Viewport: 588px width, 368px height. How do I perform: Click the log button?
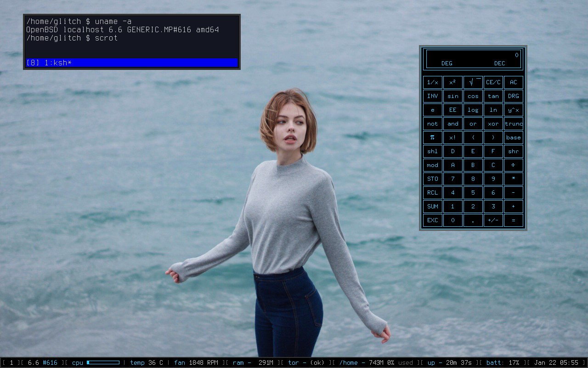pyautogui.click(x=473, y=110)
